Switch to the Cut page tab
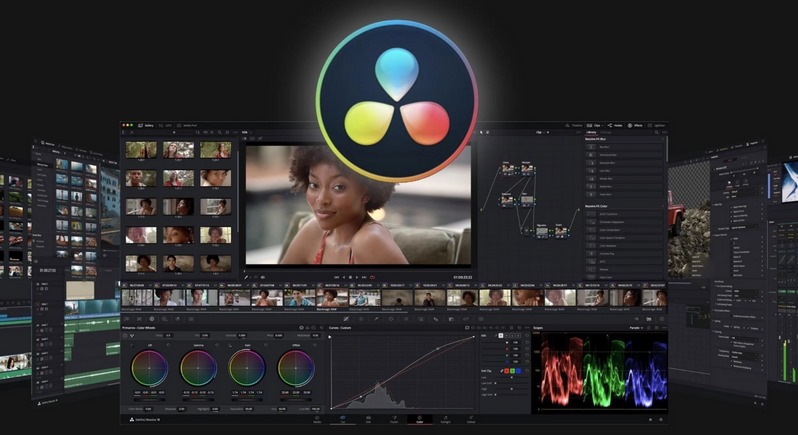The height and width of the screenshot is (435, 798). (343, 420)
